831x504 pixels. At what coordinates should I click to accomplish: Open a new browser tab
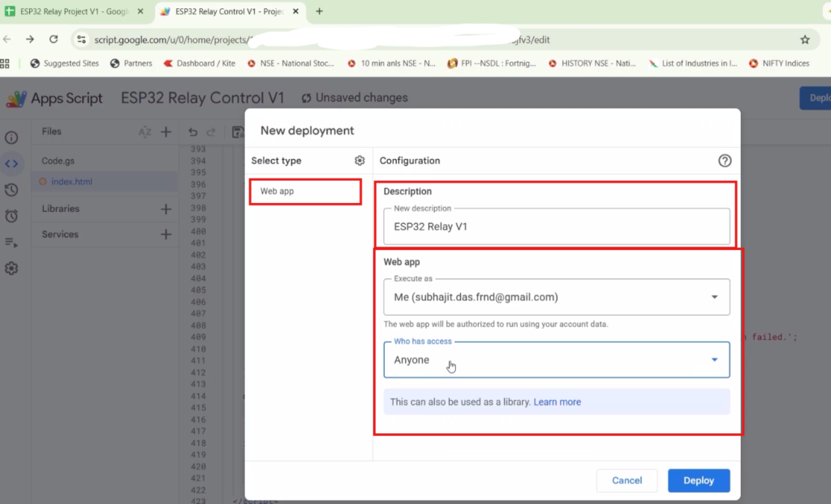pyautogui.click(x=319, y=11)
